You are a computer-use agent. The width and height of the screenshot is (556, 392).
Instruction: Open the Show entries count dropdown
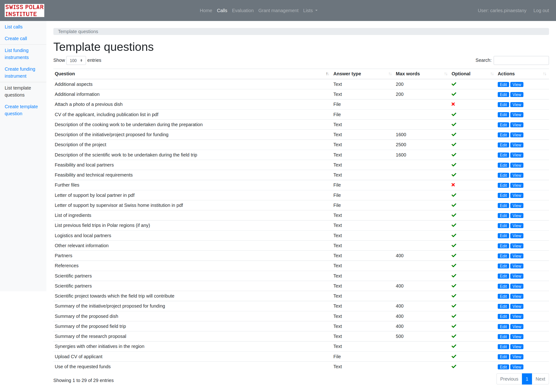[76, 60]
